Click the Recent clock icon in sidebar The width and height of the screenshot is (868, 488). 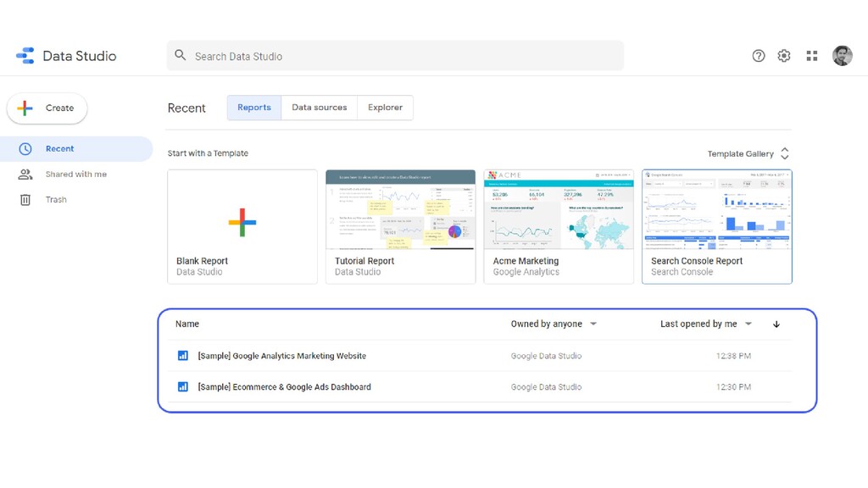click(x=25, y=149)
